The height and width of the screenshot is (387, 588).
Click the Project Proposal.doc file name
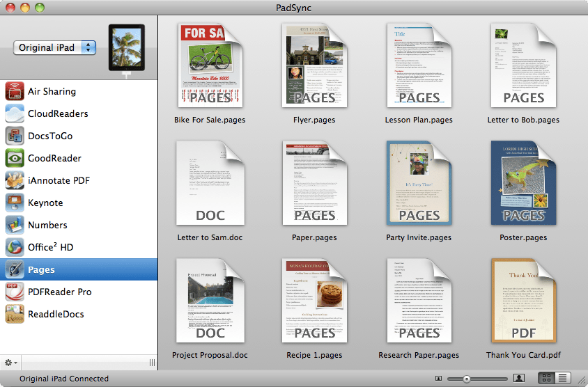click(x=210, y=355)
